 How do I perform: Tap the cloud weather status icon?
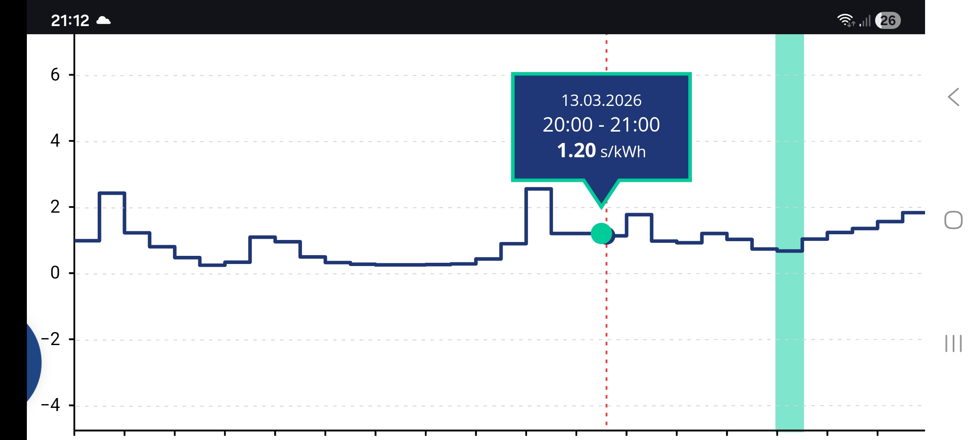click(103, 20)
